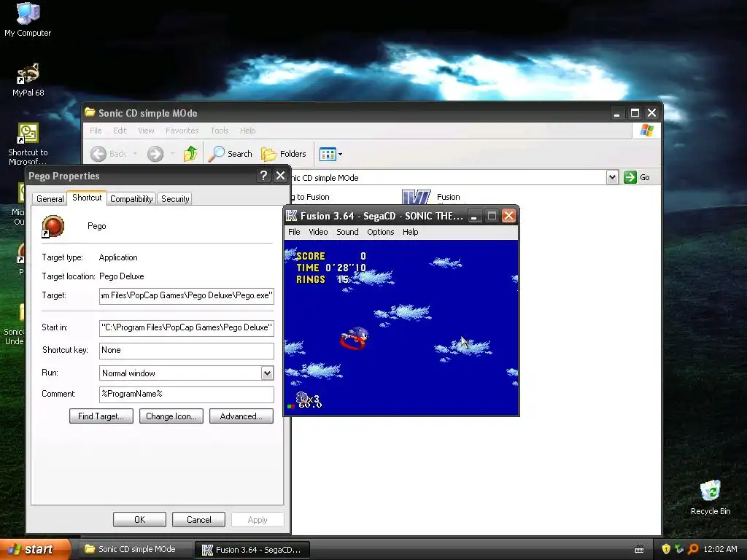The image size is (747, 560).
Task: Select the Fusion application icon in folder
Action: (415, 197)
